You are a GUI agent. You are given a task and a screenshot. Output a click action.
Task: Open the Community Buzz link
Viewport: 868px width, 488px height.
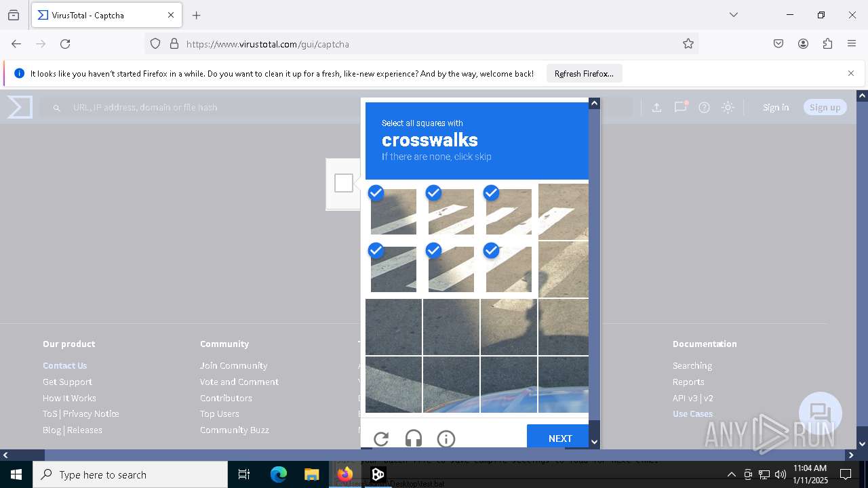(x=235, y=430)
